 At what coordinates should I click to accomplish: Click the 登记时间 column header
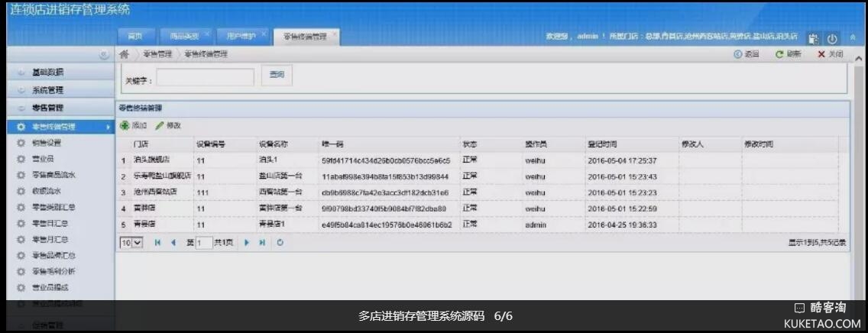[632, 144]
